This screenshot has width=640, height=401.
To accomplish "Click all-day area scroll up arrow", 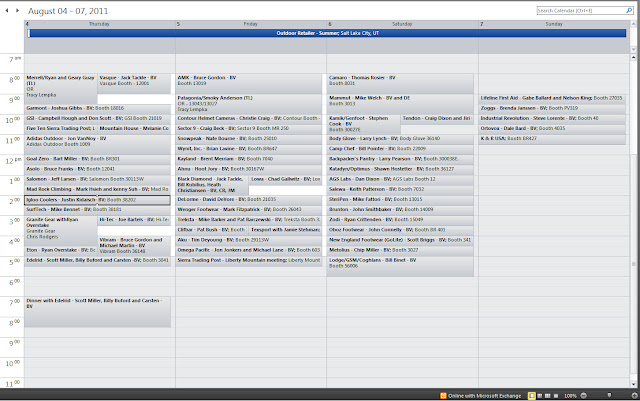I will coord(633,25).
